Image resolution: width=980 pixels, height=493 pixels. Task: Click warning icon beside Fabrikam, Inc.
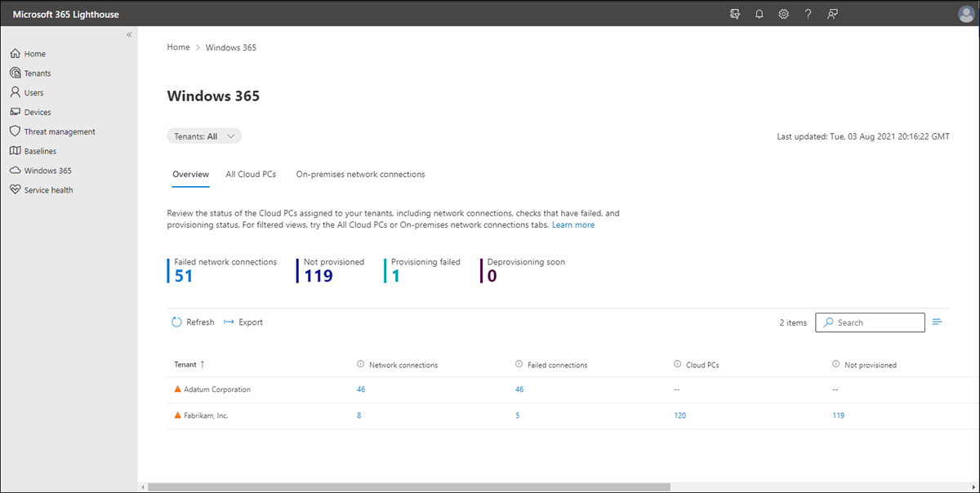[177, 415]
